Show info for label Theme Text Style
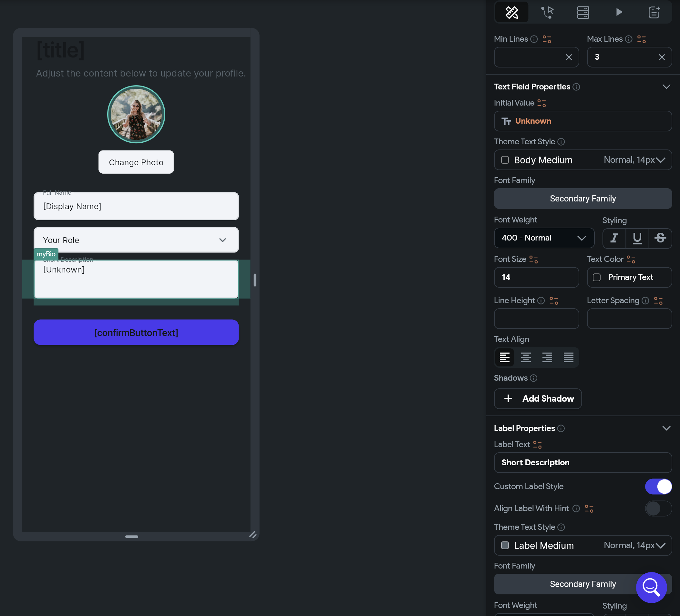The image size is (680, 616). (561, 527)
